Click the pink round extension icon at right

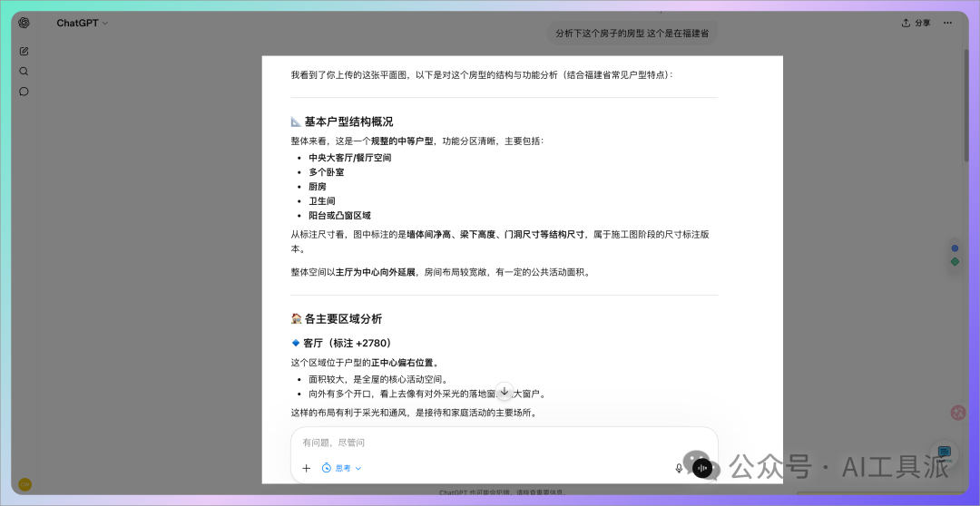coord(957,413)
